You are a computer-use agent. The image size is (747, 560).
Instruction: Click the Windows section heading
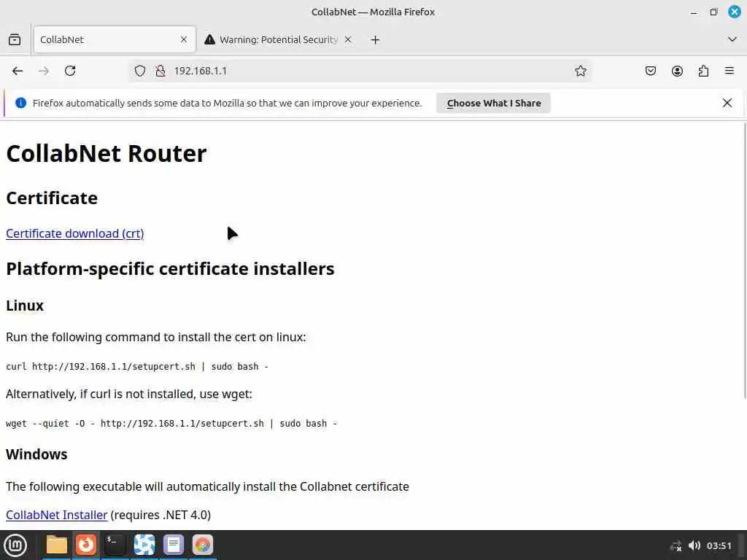point(36,454)
